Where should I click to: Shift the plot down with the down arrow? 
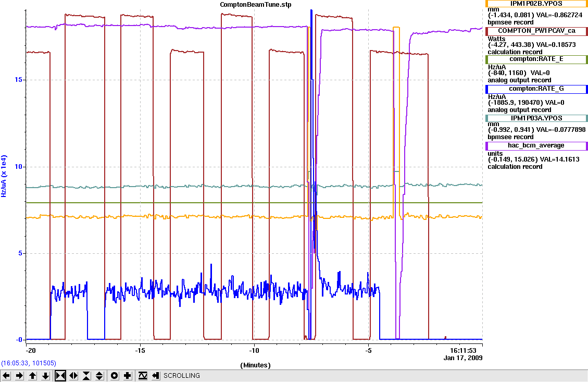pos(46,376)
